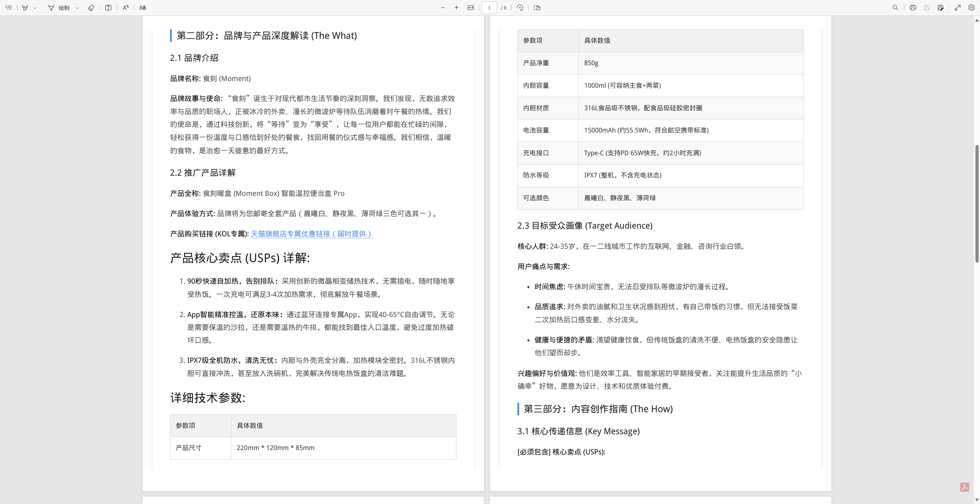Open 天猫旗舰店专属优惠链接 hyperlink
Viewport: 980px width, 504px height.
coord(311,234)
